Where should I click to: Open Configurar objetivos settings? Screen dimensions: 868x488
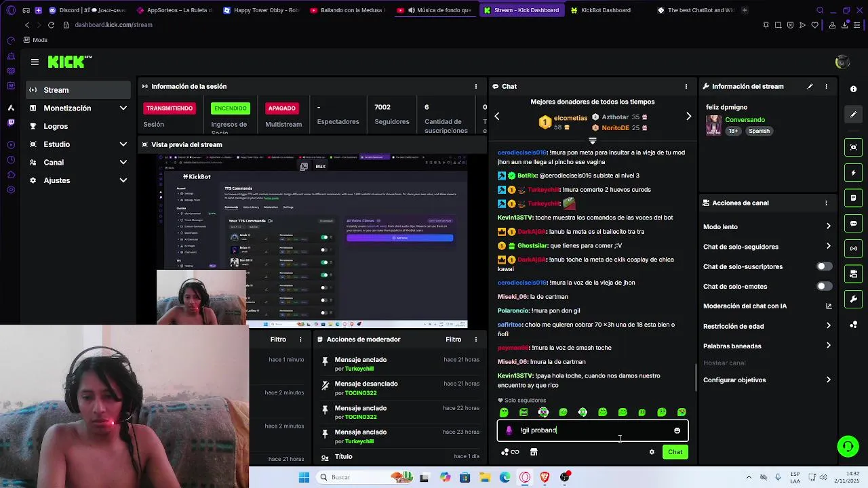(767, 380)
